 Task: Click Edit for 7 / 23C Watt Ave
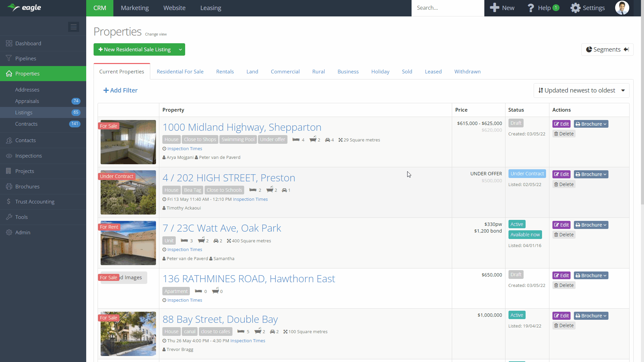pos(561,225)
